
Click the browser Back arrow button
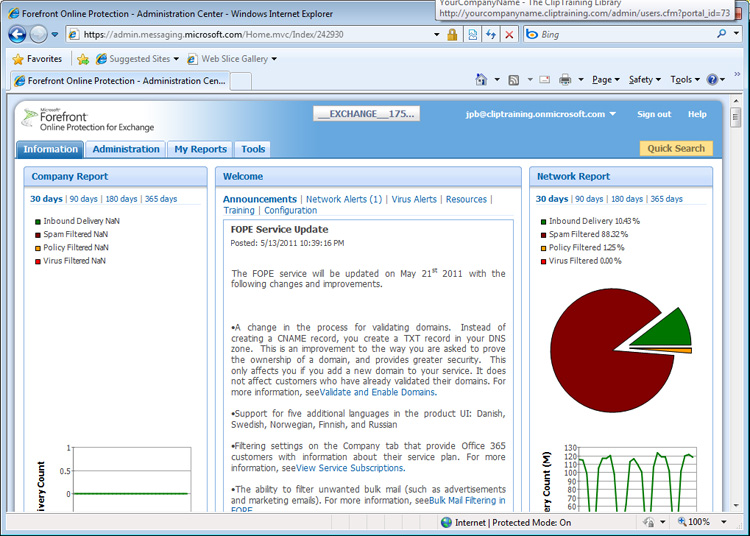pyautogui.click(x=18, y=34)
